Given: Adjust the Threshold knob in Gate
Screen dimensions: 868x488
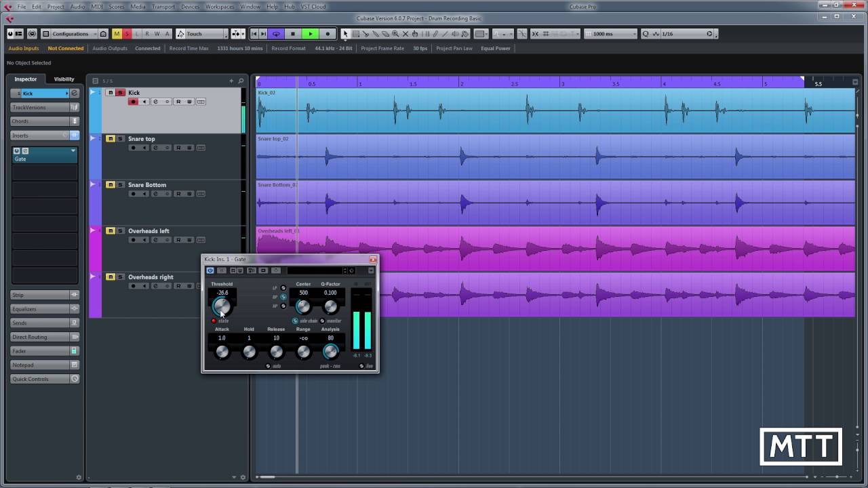Looking at the screenshot, I should (x=222, y=306).
